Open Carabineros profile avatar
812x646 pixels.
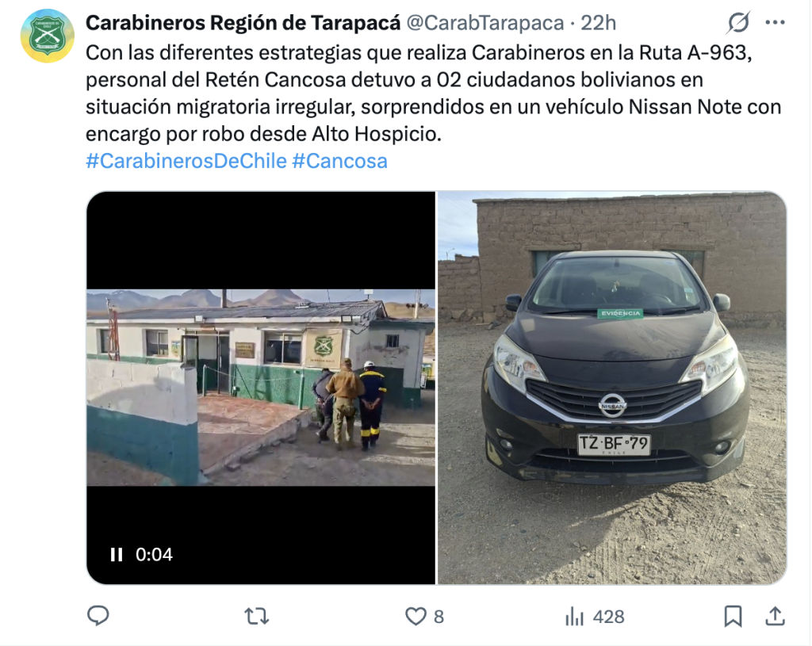(x=47, y=36)
